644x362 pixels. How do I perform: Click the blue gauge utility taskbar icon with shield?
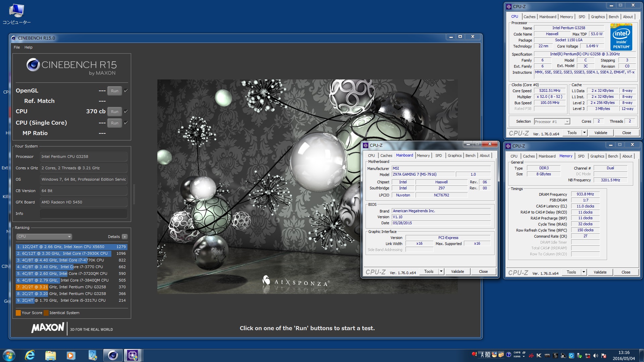pyautogui.click(x=92, y=355)
